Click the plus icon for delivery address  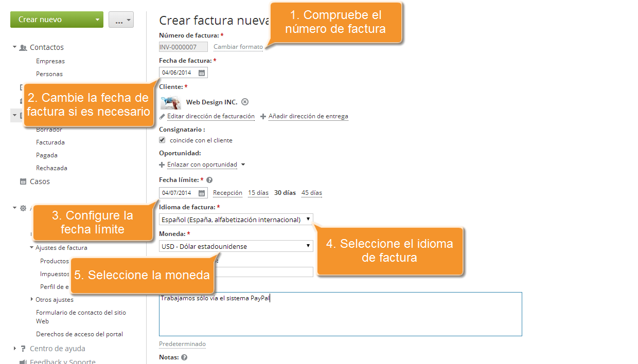[263, 117]
